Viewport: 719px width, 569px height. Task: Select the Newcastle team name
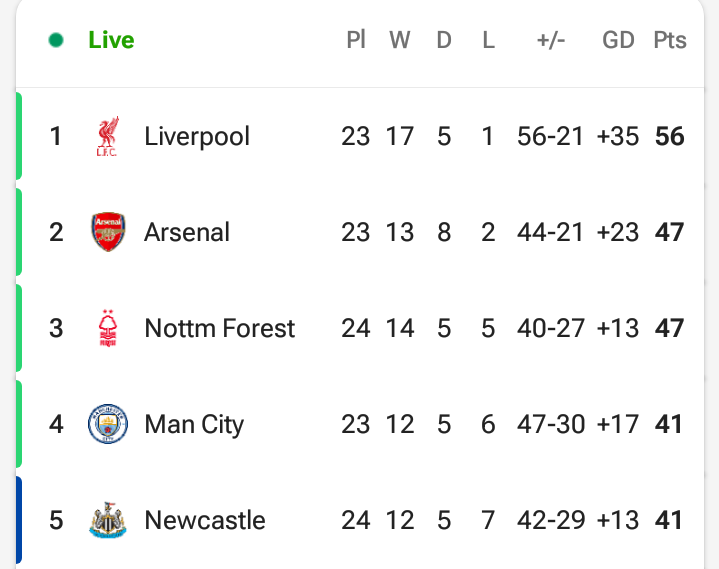pyautogui.click(x=205, y=520)
